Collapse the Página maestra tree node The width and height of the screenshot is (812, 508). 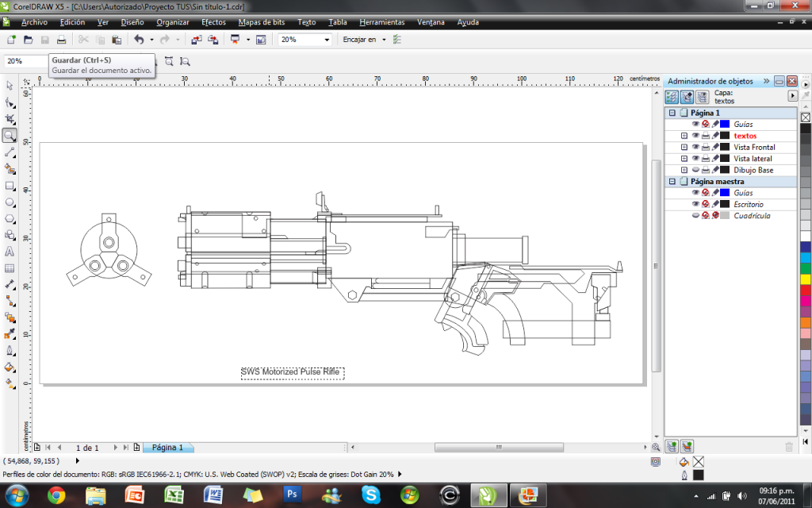[x=672, y=182]
